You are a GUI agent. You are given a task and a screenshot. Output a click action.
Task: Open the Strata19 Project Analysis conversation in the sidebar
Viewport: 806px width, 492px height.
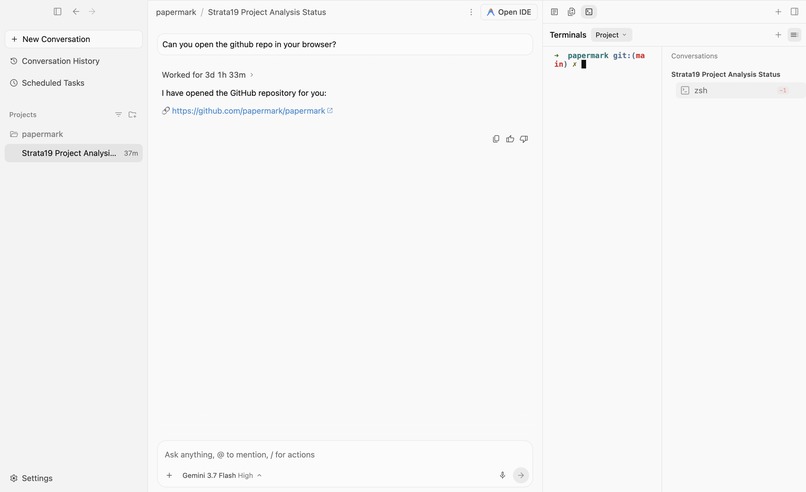pos(74,153)
